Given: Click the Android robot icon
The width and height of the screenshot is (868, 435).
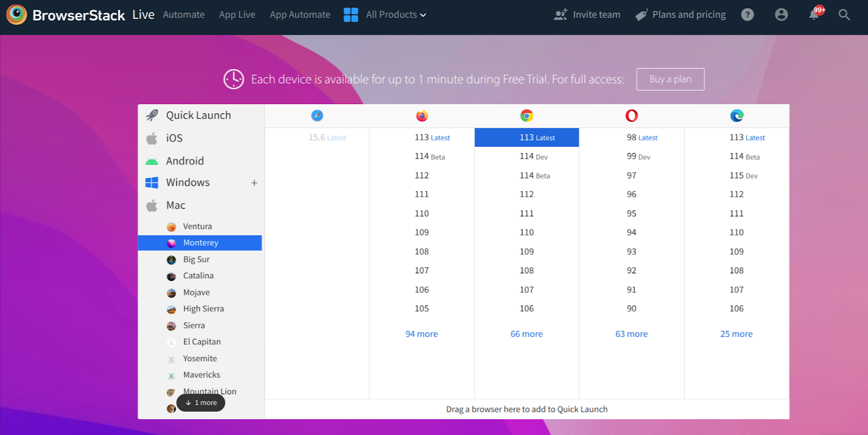Looking at the screenshot, I should (152, 161).
